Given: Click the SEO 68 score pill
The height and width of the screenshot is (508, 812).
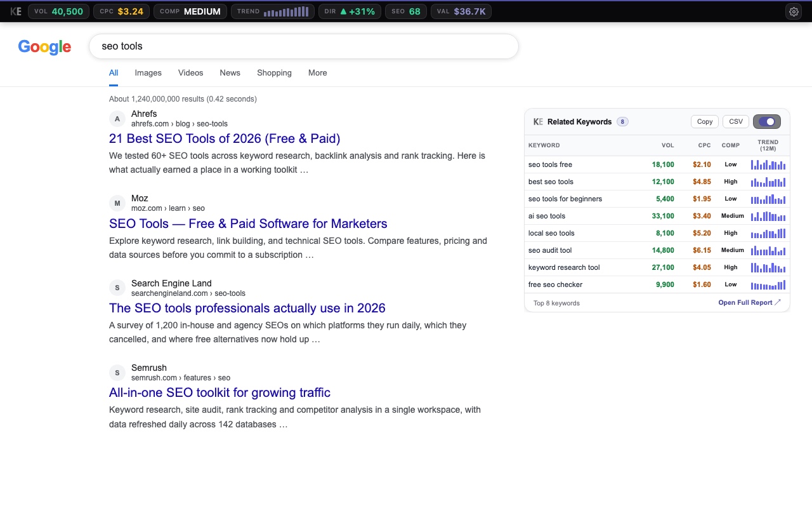Looking at the screenshot, I should tap(406, 11).
